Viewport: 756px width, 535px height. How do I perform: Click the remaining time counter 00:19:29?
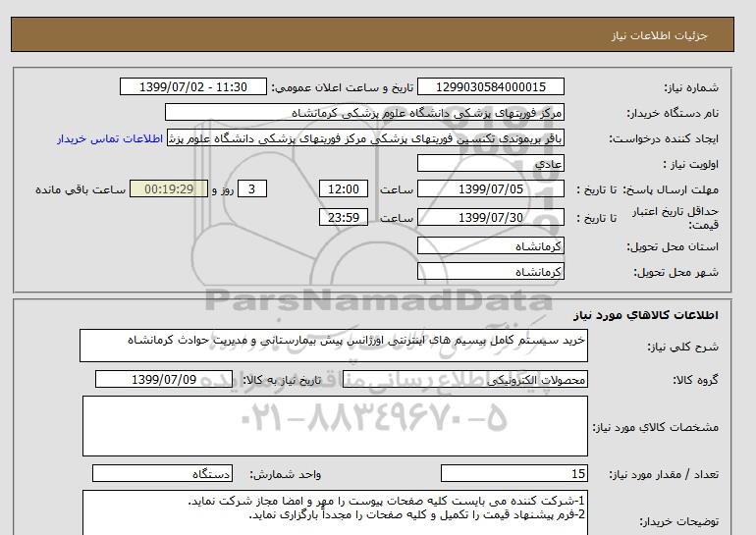[169, 188]
